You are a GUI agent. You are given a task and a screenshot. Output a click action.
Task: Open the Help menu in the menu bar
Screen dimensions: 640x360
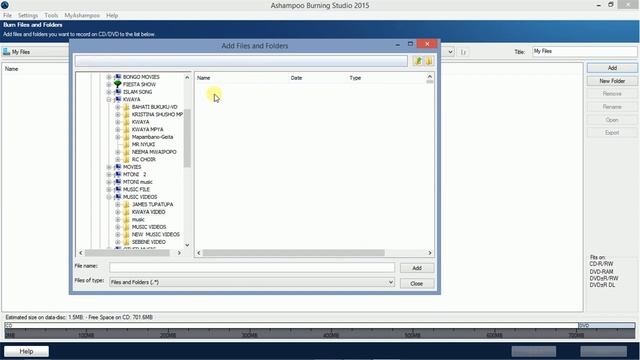point(112,16)
